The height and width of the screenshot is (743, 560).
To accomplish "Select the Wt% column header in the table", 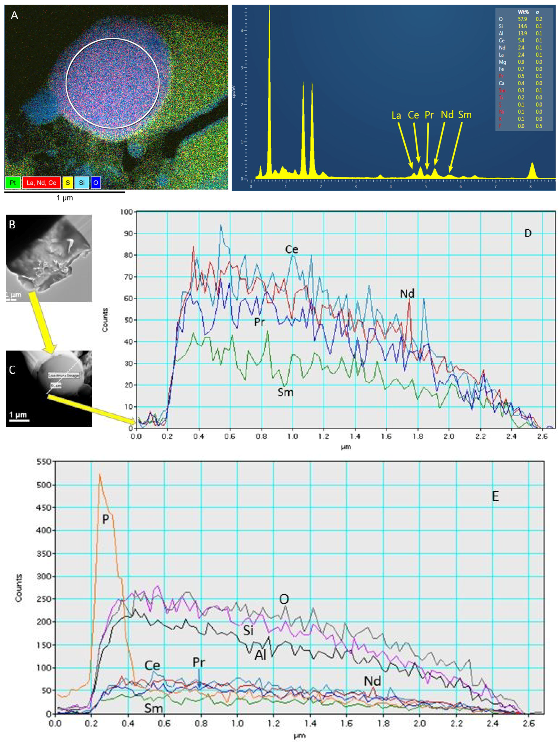I will (523, 12).
